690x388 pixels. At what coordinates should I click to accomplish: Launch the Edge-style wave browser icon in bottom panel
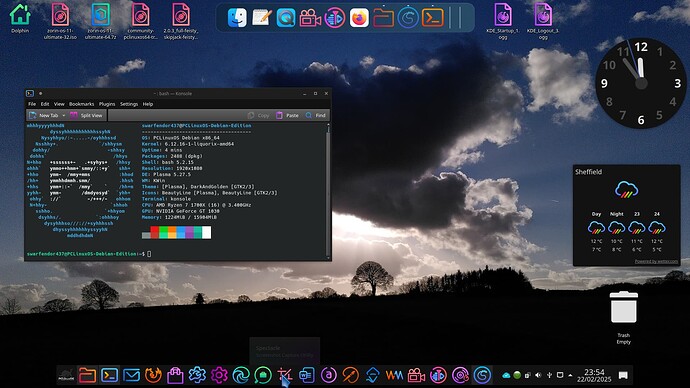(x=241, y=375)
